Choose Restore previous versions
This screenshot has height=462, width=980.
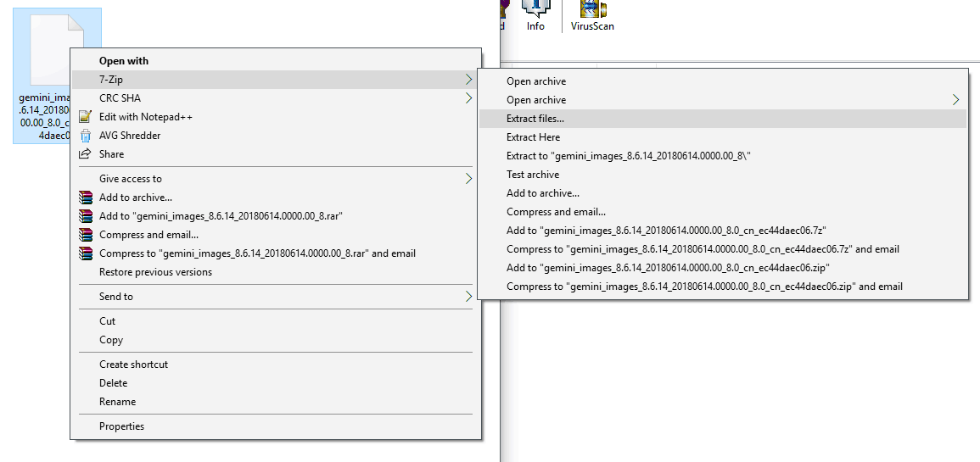click(276, 272)
